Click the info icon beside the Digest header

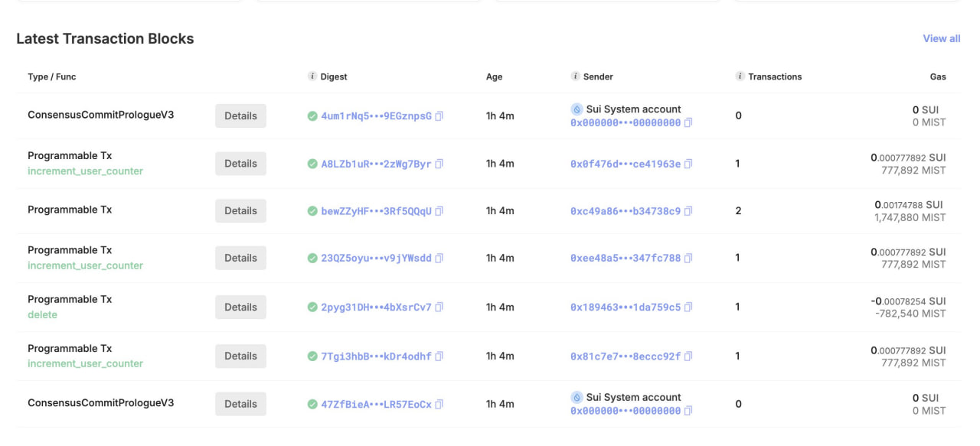(x=312, y=77)
